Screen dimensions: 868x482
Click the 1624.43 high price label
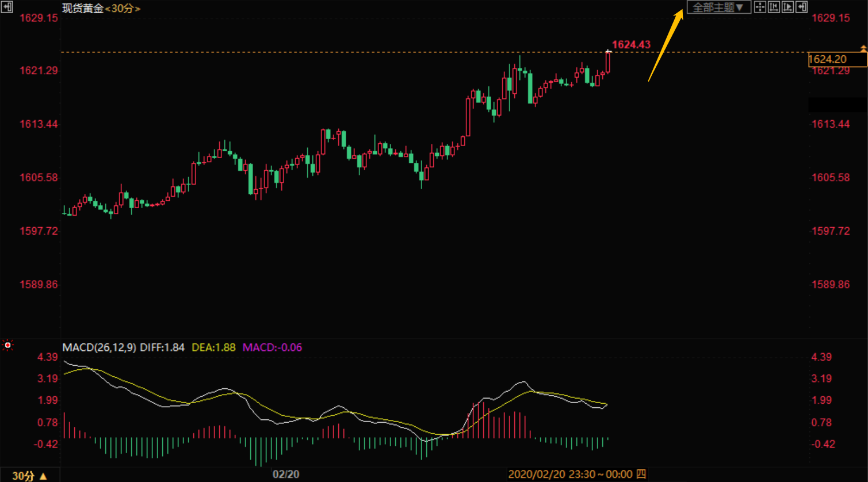[x=631, y=44]
